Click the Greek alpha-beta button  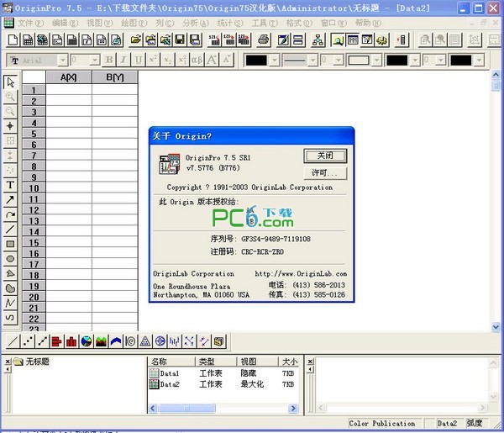click(197, 60)
